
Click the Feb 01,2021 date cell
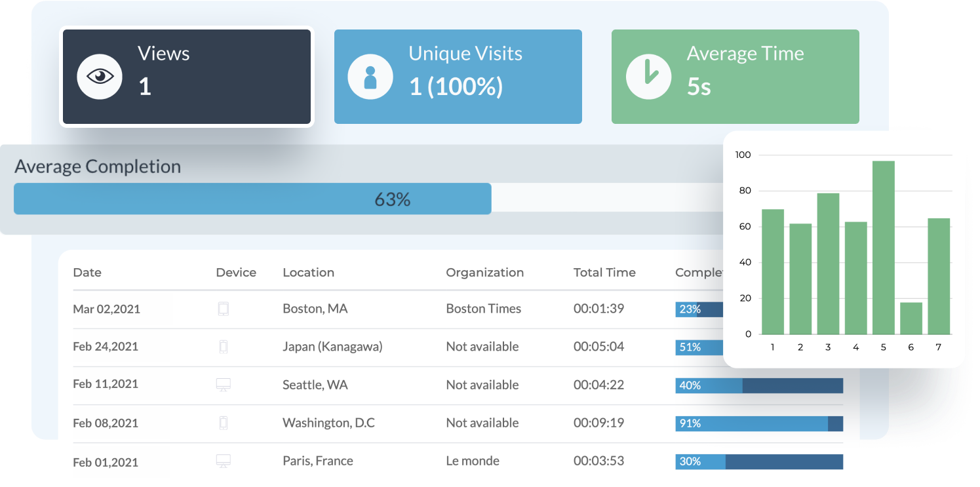coord(106,462)
